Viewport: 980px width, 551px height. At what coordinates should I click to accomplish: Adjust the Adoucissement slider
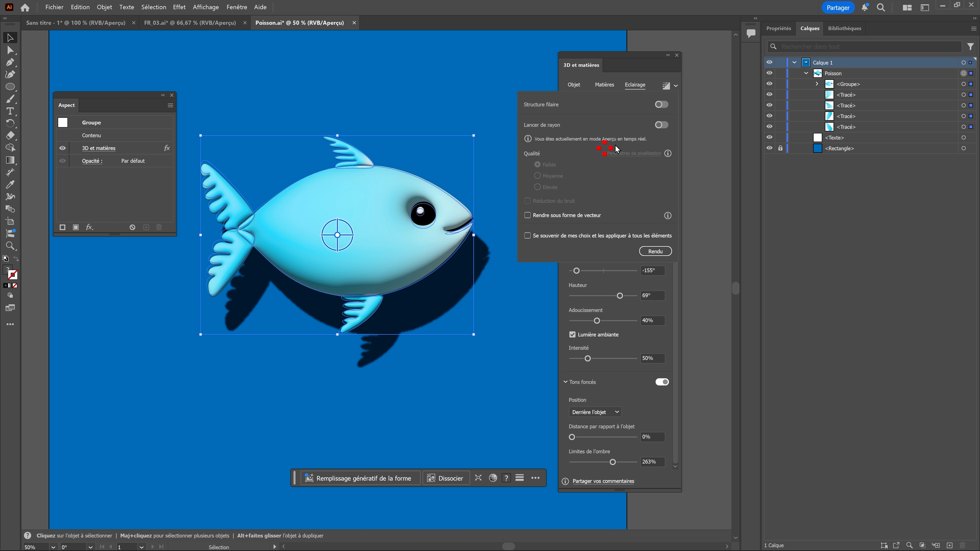pyautogui.click(x=597, y=321)
